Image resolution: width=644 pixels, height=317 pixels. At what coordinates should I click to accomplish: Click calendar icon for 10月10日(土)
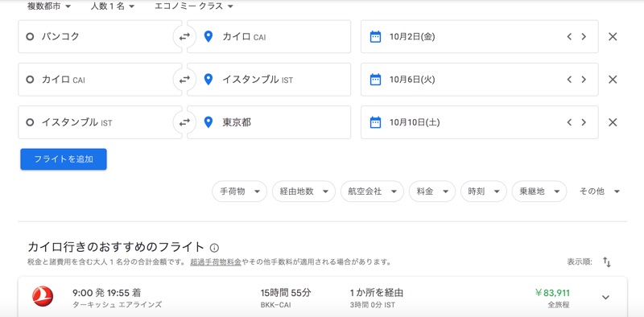[x=375, y=122]
